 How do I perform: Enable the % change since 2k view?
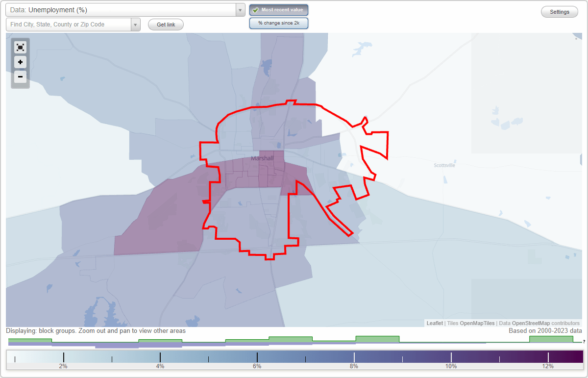[x=278, y=23]
